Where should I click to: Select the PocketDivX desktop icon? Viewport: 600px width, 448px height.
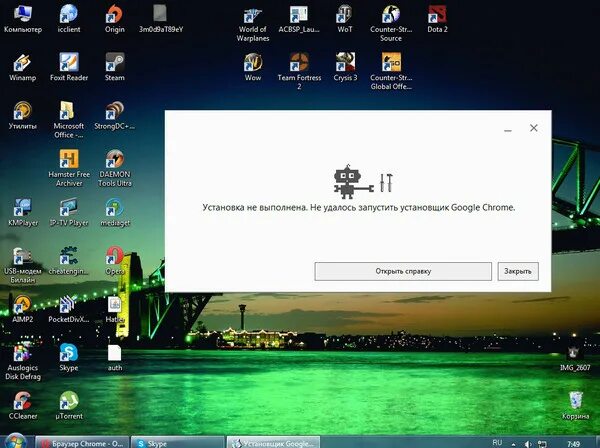pos(69,309)
